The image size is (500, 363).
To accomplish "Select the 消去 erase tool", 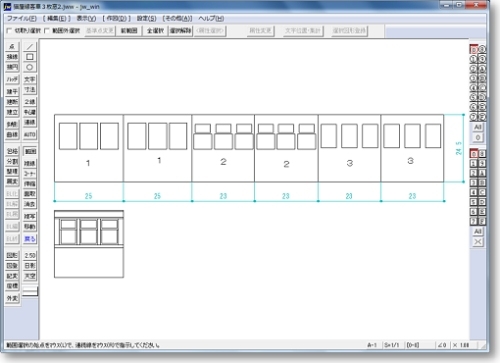I will tap(30, 204).
